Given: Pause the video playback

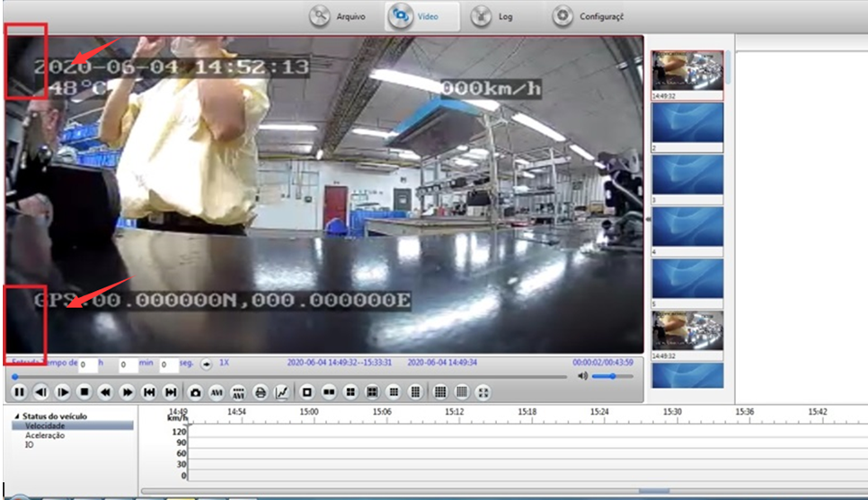Looking at the screenshot, I should pos(19,392).
